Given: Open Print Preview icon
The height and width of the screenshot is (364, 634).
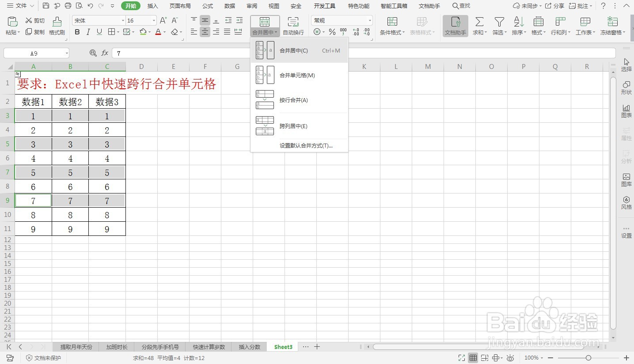Looking at the screenshot, I should point(79,6).
